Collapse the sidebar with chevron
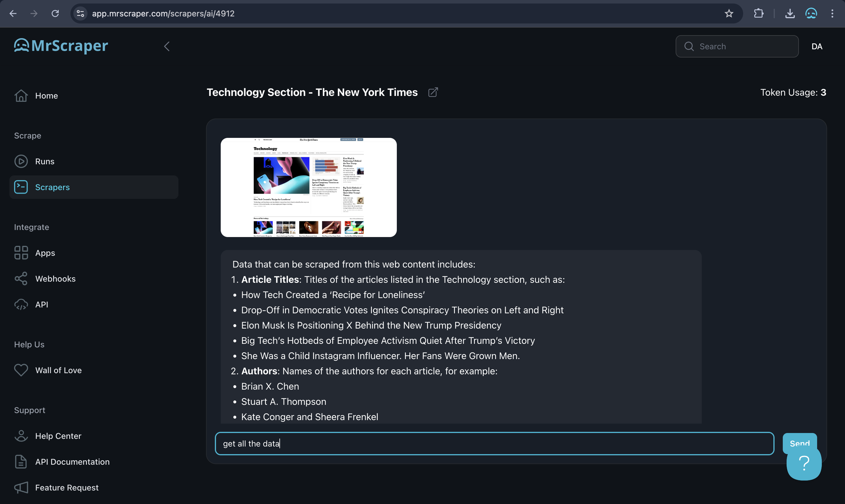 pos(166,46)
